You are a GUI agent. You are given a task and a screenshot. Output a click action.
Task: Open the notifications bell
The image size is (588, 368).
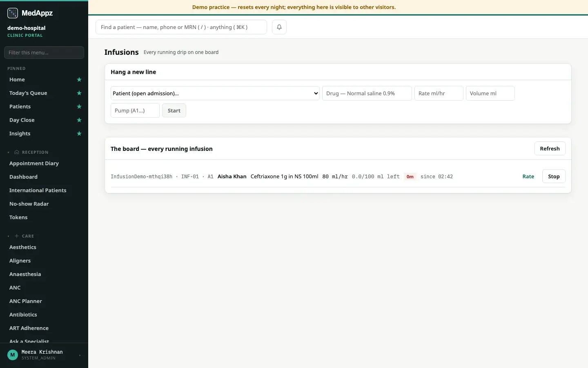coord(279,27)
